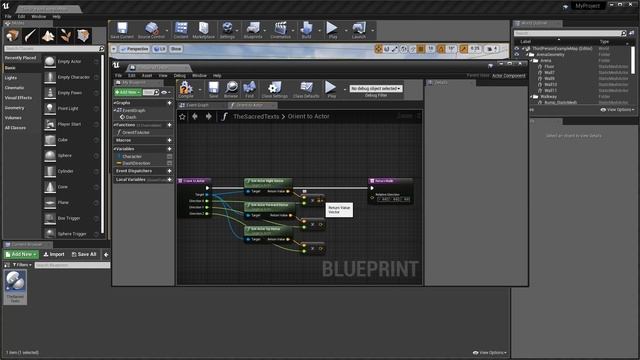Open Content Browser Filters dropdown
Image resolution: width=640 pixels, height=360 pixels.
point(22,265)
